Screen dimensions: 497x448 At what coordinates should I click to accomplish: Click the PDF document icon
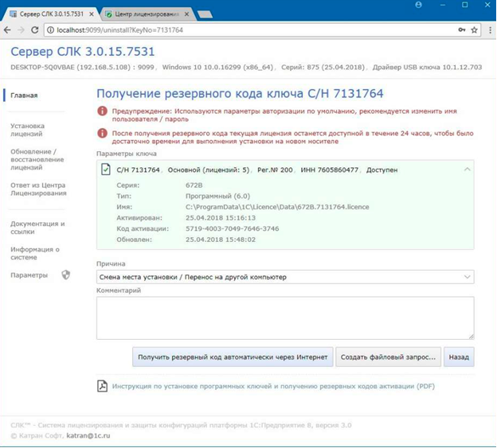coord(102,386)
